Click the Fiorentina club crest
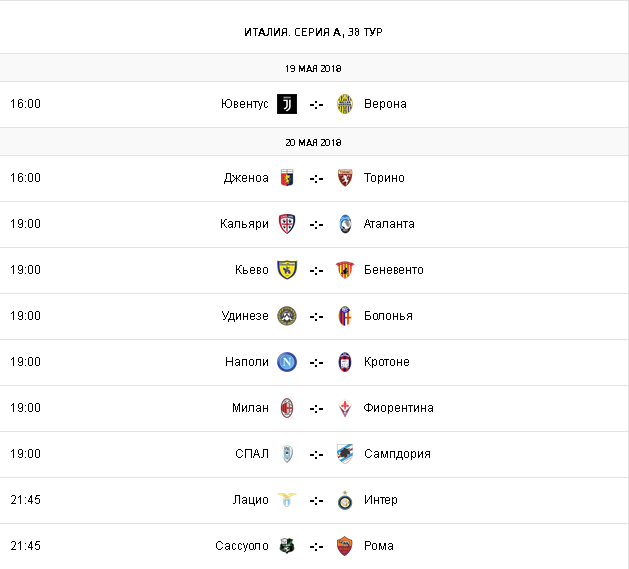The height and width of the screenshot is (569, 629). [345, 408]
